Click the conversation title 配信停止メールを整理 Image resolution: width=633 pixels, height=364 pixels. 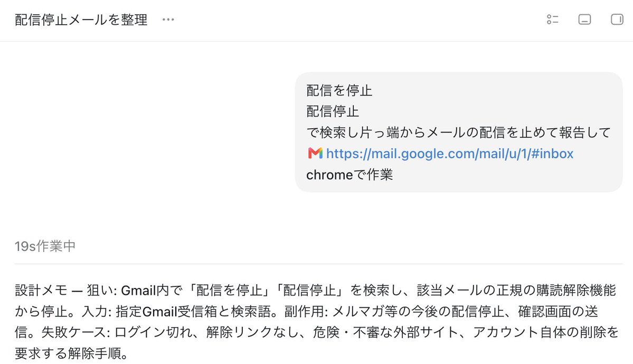pos(81,20)
